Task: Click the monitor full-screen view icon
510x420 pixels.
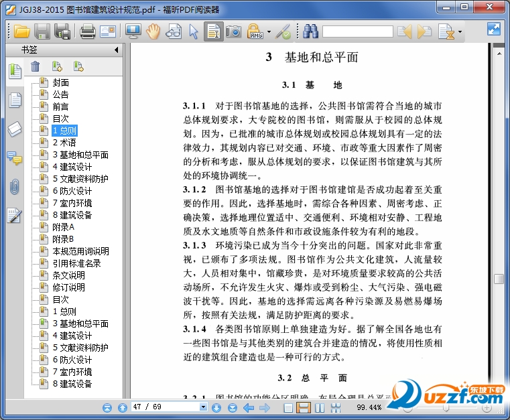Action: tap(133, 31)
